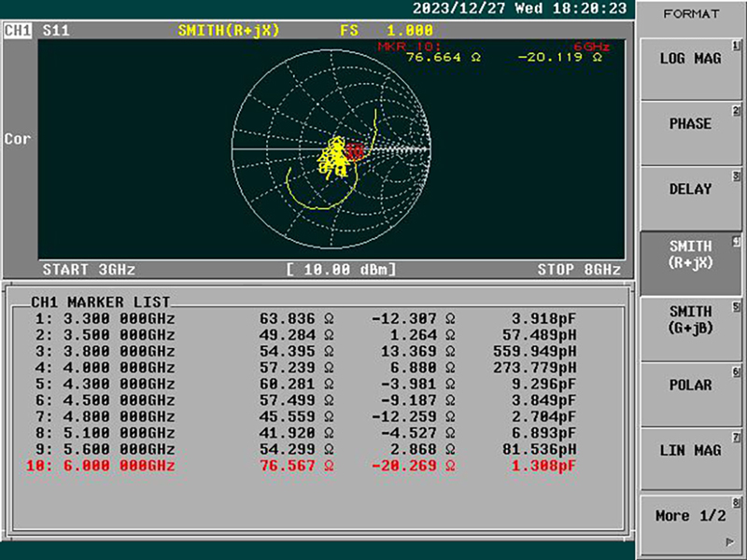Click the red 1.308pF capacitance value
The width and height of the screenshot is (747, 560).
click(x=544, y=466)
